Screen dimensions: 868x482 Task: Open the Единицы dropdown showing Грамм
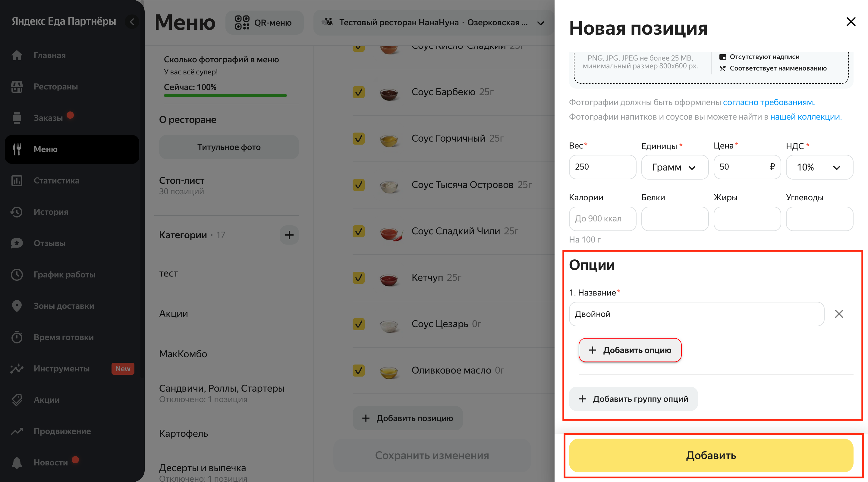[674, 167]
